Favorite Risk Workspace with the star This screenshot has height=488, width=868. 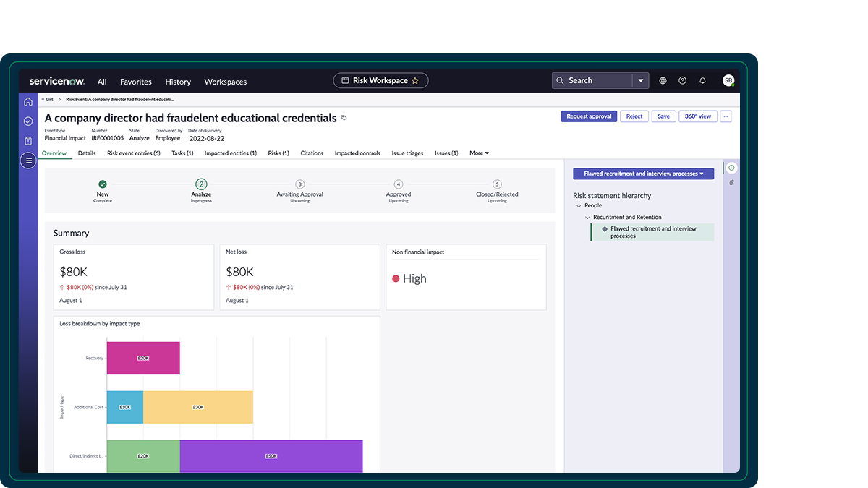click(415, 81)
